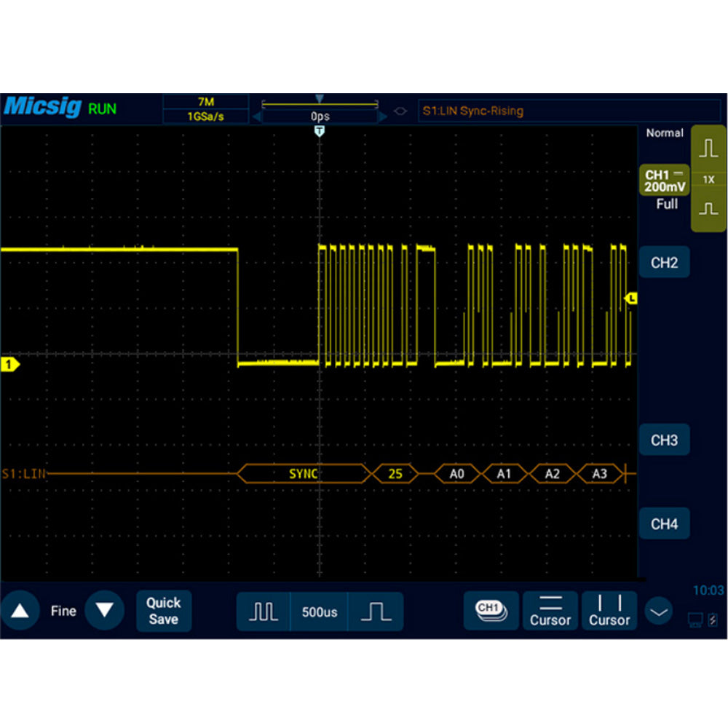The height and width of the screenshot is (728, 728).
Task: Tap the small pulse vertical scale icon
Action: tap(708, 209)
